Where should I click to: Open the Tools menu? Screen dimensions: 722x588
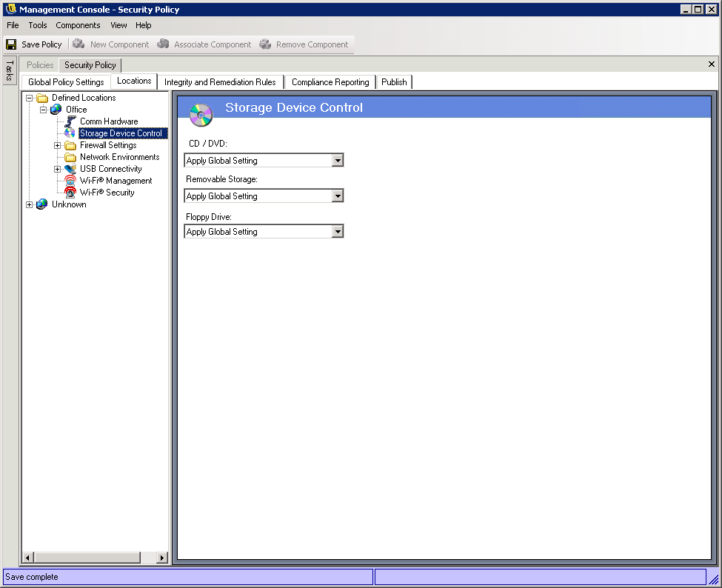tap(38, 25)
